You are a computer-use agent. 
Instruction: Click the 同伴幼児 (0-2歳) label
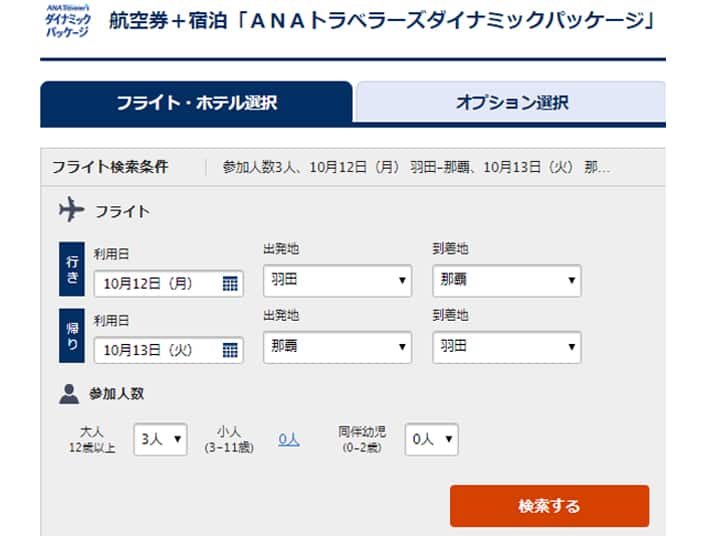tap(362, 440)
